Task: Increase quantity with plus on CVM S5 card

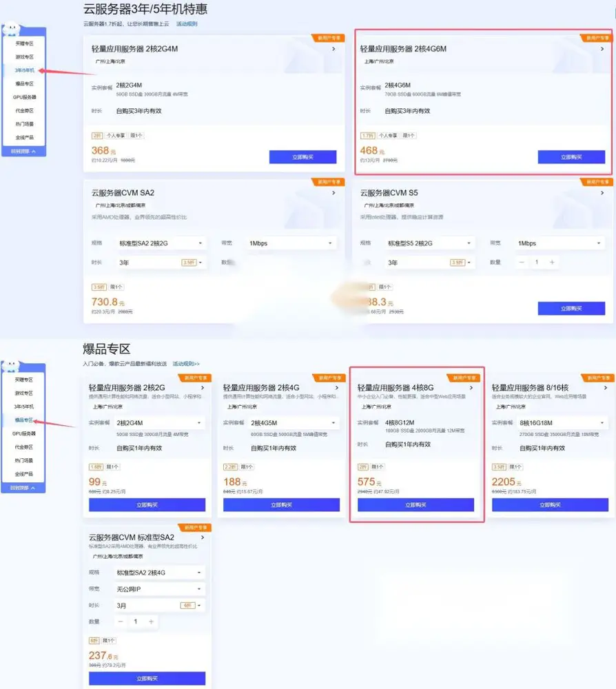Action: pyautogui.click(x=552, y=262)
